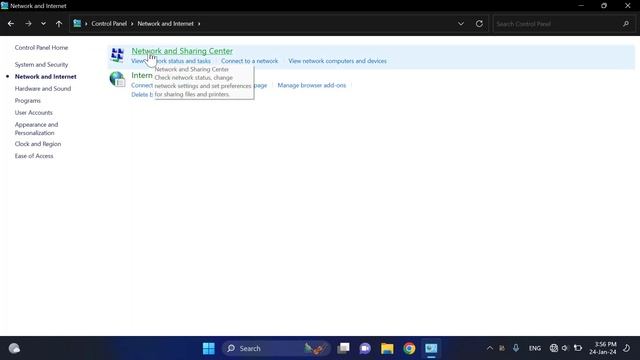
Task: Click the taskbar Search box
Action: 276,348
